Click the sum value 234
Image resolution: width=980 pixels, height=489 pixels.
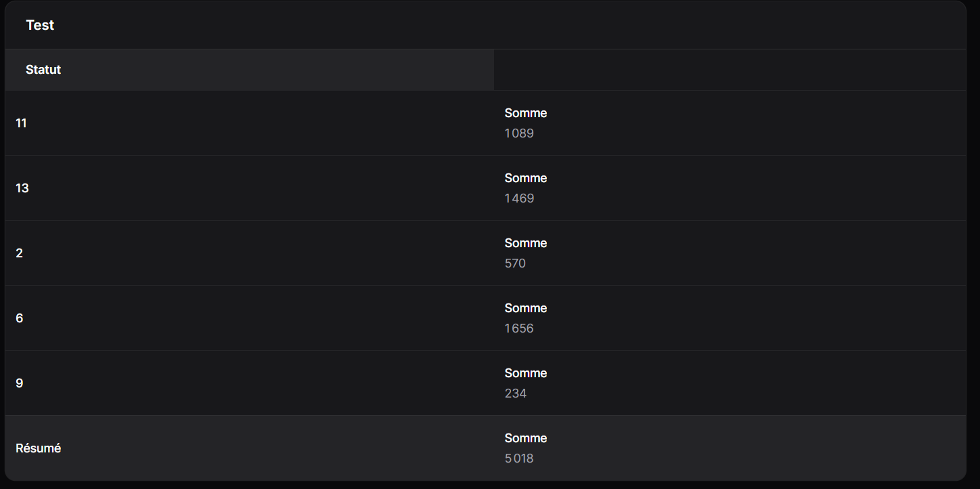click(x=516, y=394)
